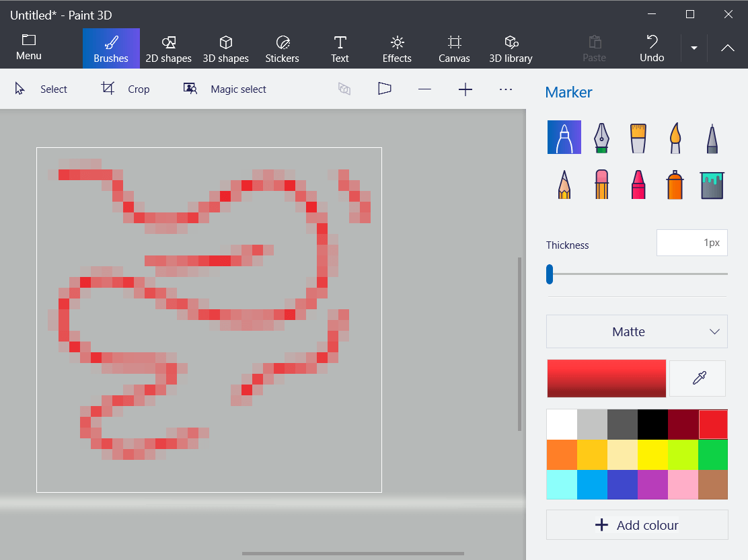The width and height of the screenshot is (748, 560).
Task: Open the toolbar overflow ellipsis menu
Action: [506, 88]
